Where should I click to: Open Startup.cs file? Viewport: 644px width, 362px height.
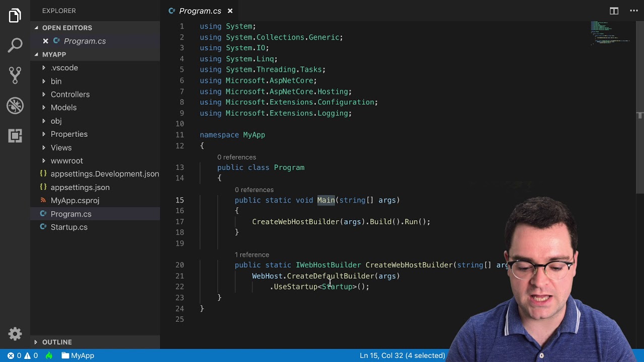click(95, 227)
